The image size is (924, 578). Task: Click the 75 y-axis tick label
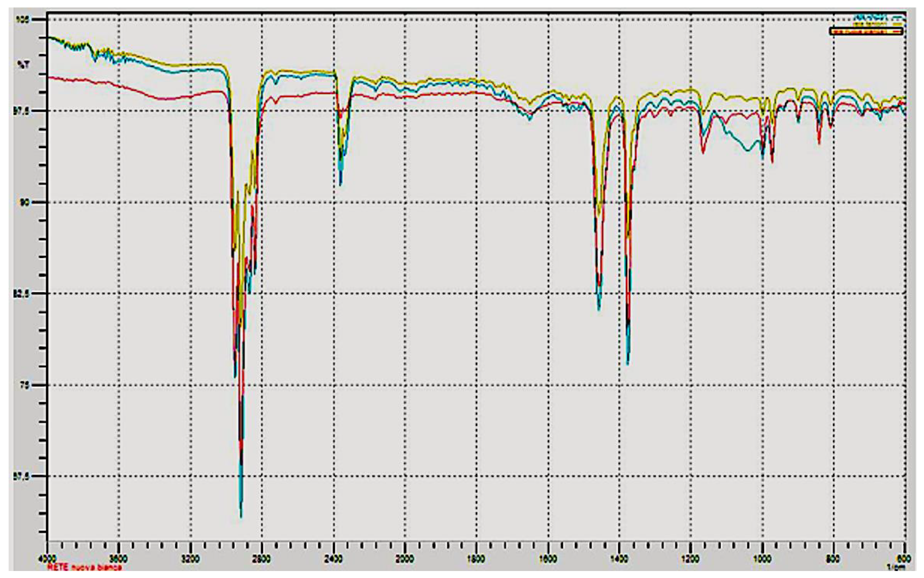tap(25, 385)
